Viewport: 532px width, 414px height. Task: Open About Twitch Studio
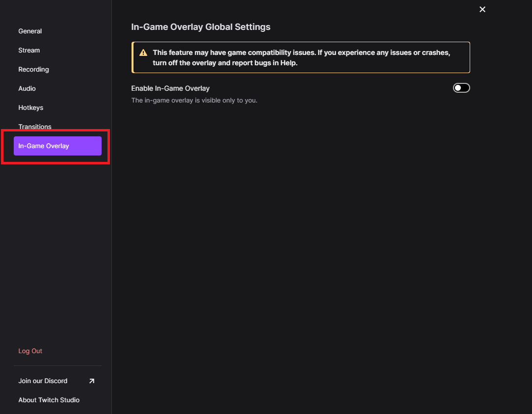pos(49,400)
